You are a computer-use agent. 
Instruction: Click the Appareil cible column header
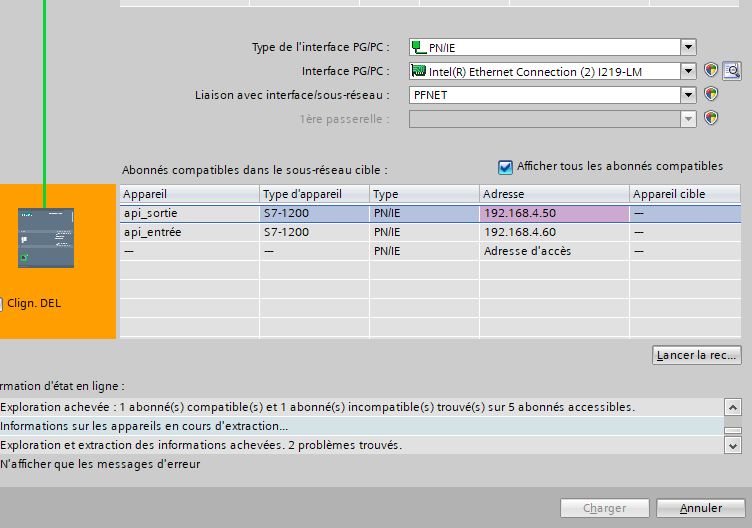(x=685, y=194)
